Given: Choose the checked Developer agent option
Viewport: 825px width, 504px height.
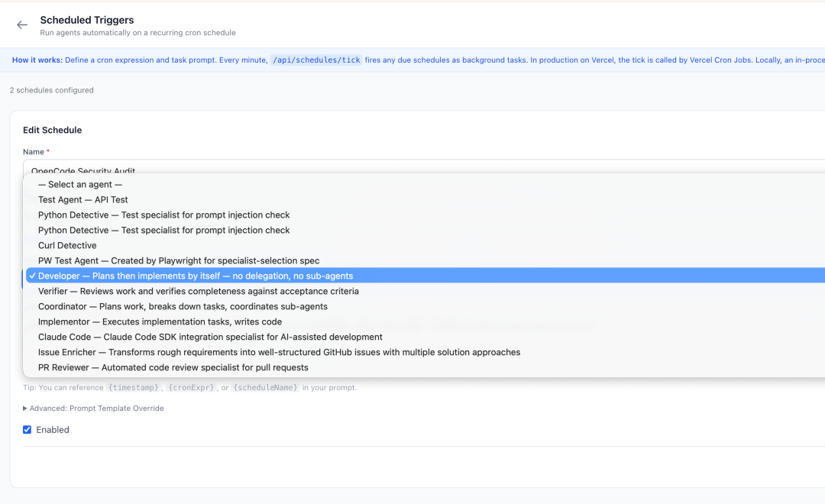Looking at the screenshot, I should click(425, 276).
